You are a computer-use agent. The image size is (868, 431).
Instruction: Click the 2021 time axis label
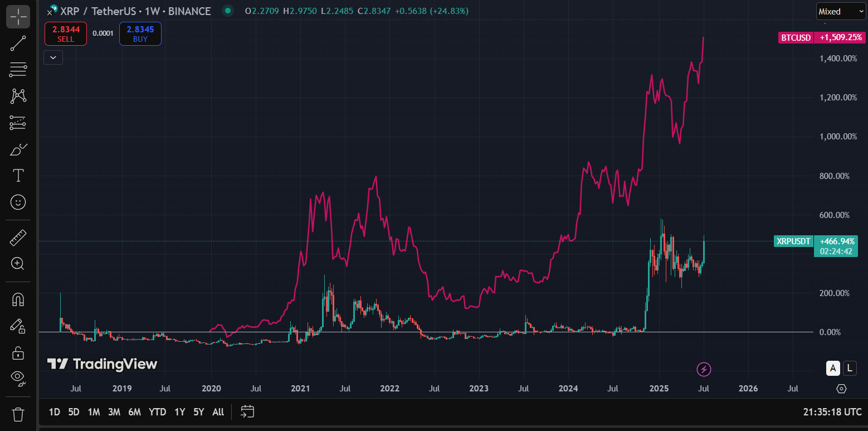click(300, 389)
